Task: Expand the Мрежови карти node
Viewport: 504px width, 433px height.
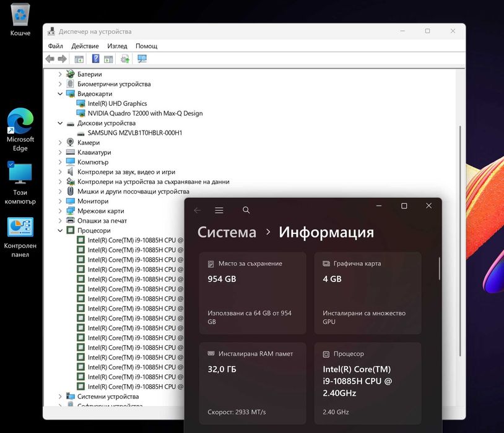Action: [x=60, y=211]
